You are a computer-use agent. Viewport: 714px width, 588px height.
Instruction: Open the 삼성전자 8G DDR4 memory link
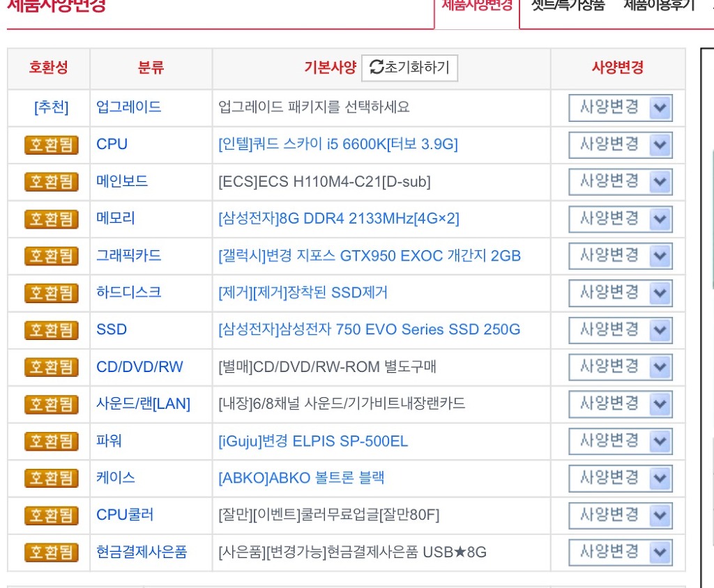point(339,219)
